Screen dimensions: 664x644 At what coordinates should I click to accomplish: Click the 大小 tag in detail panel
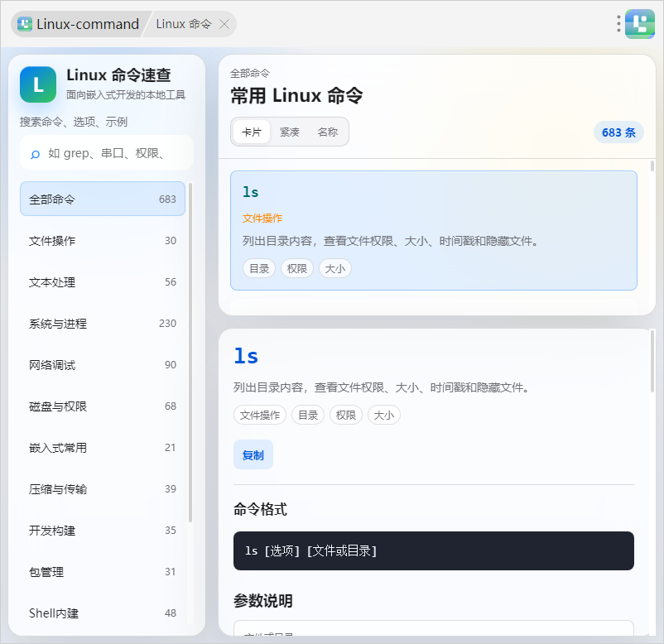(x=384, y=415)
